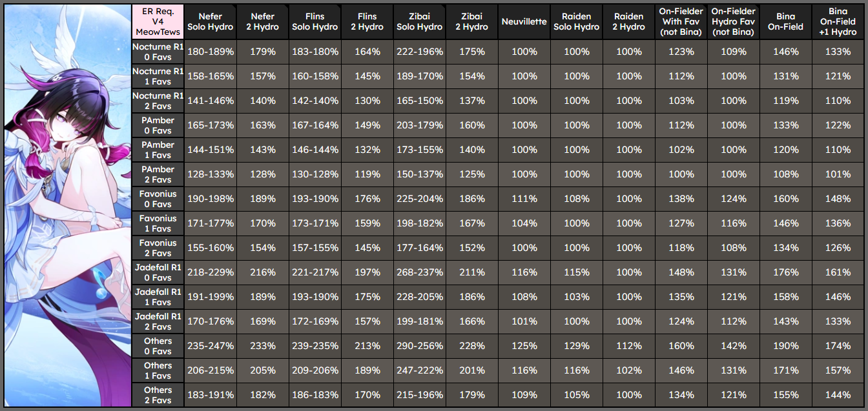Select the 235-247% cell under Nefer Solo Hydro
The height and width of the screenshot is (411, 868).
pos(210,346)
